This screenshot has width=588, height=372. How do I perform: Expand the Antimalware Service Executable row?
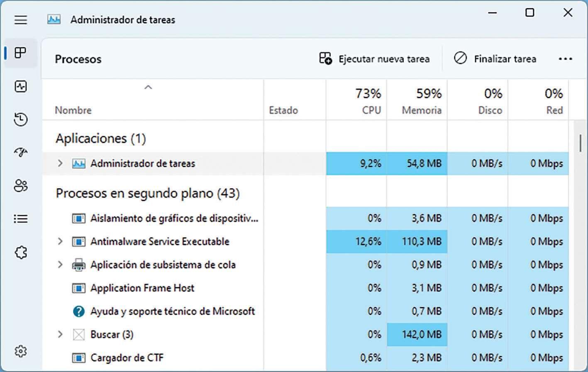click(x=60, y=241)
